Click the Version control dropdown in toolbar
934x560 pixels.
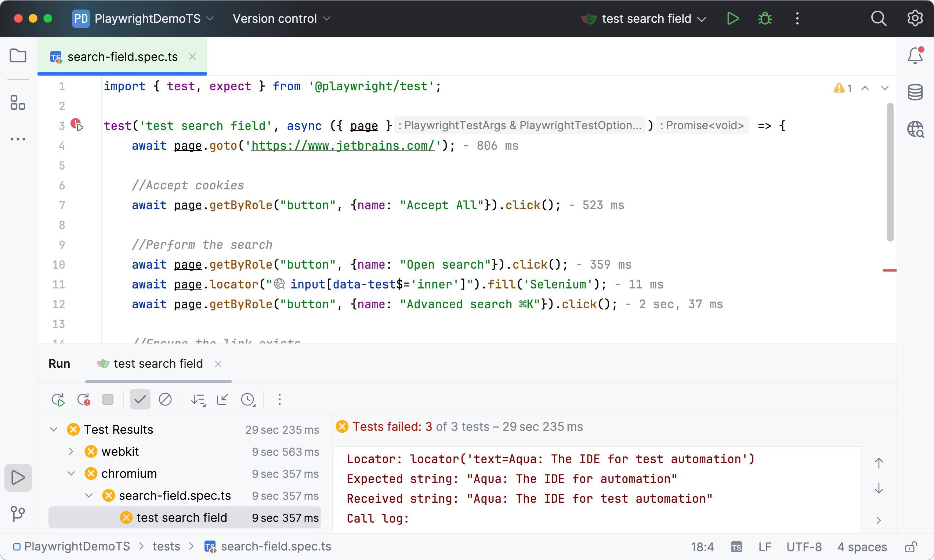pyautogui.click(x=280, y=19)
